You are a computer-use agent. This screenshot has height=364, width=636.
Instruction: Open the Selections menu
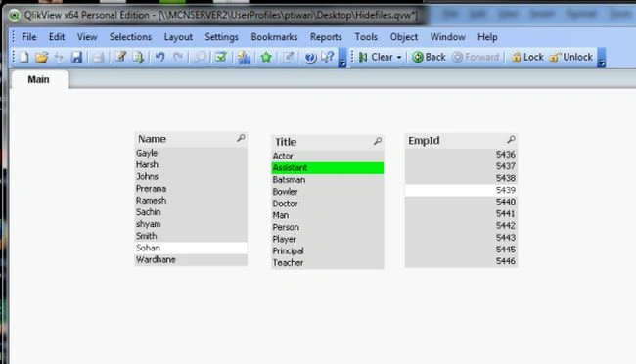130,37
